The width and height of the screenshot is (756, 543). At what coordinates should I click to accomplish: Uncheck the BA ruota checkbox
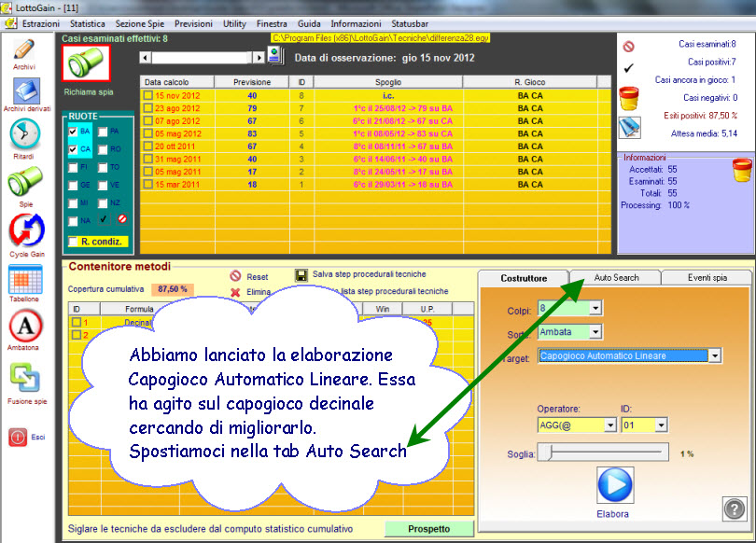(x=73, y=131)
